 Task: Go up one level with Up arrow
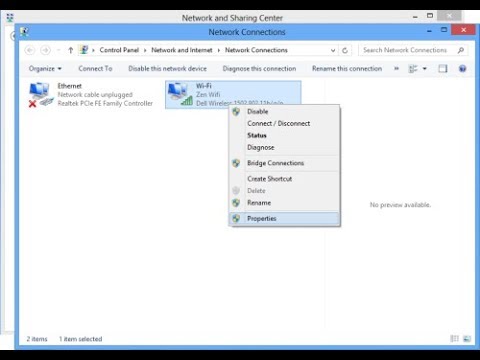tap(70, 50)
